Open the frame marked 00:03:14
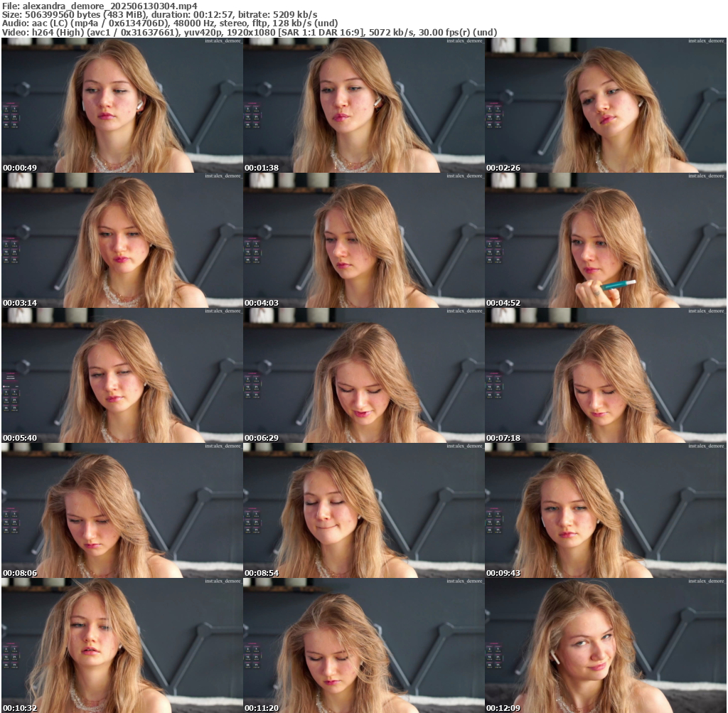Screen dimensions: 728x713 point(122,240)
